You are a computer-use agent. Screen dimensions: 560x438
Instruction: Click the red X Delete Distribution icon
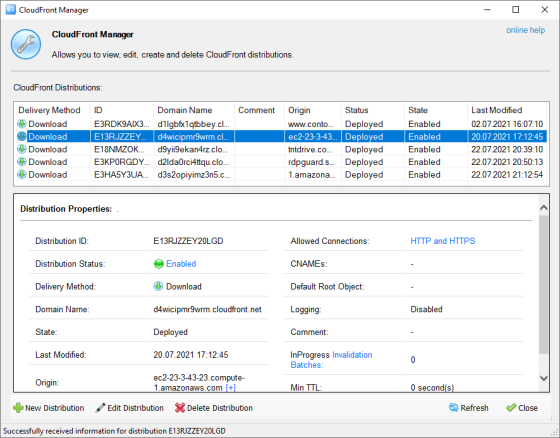pyautogui.click(x=180, y=408)
